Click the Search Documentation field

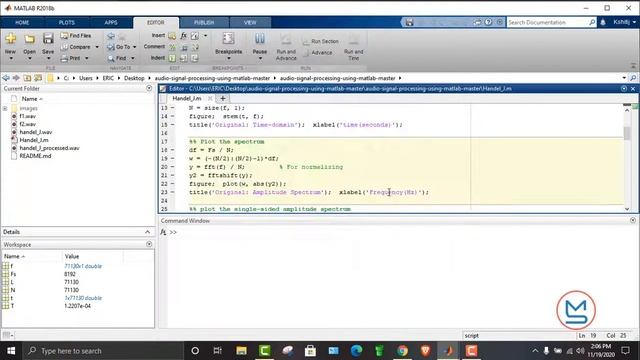(x=547, y=22)
